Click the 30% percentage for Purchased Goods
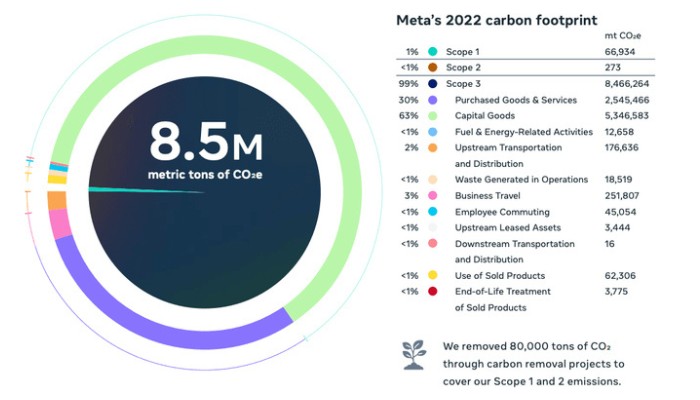This screenshot has width=700, height=400. [408, 100]
